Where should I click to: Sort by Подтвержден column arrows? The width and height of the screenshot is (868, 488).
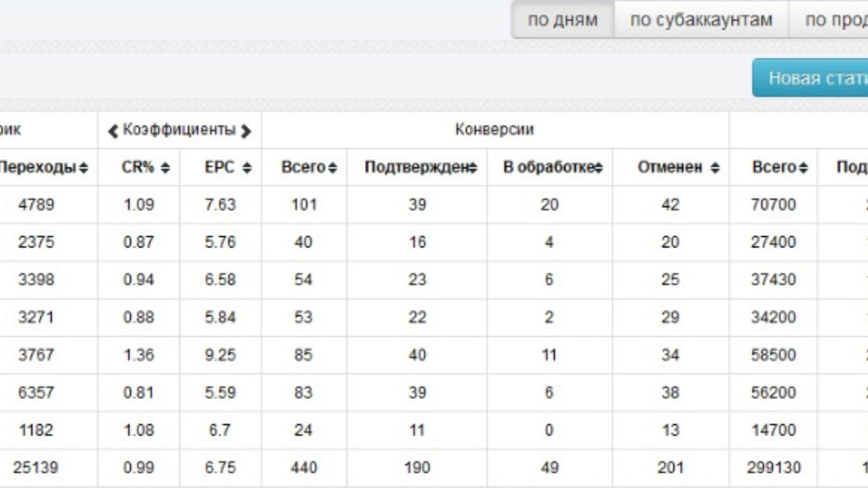click(x=472, y=168)
